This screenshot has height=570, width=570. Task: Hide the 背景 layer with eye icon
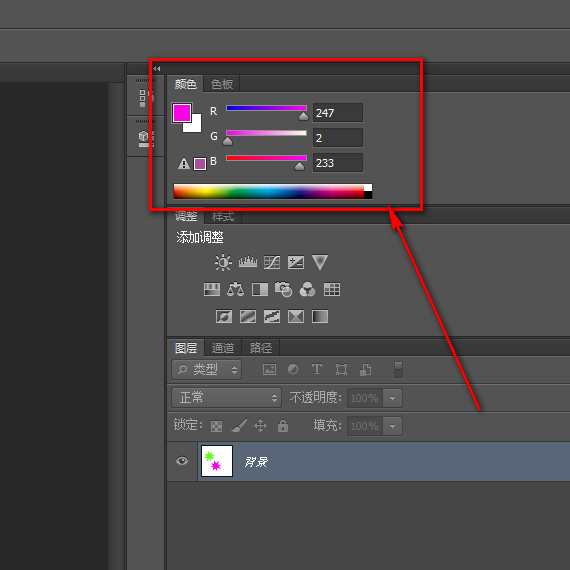[x=182, y=461]
